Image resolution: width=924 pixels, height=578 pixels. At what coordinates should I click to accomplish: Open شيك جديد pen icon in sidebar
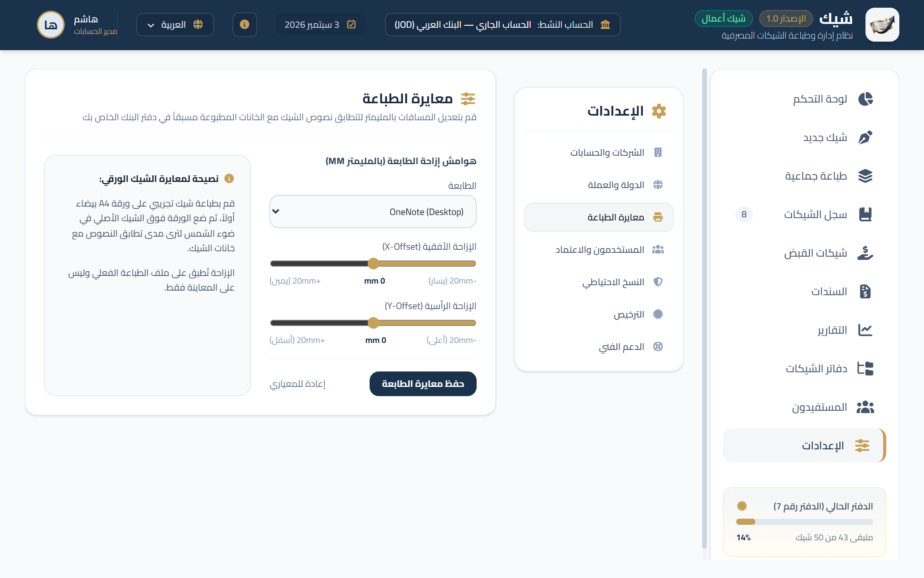[x=865, y=138]
